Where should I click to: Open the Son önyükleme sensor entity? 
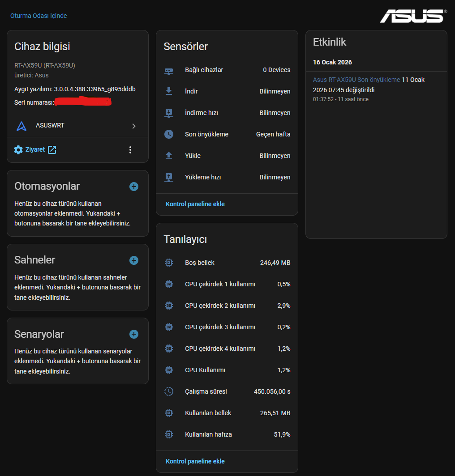[x=227, y=134]
